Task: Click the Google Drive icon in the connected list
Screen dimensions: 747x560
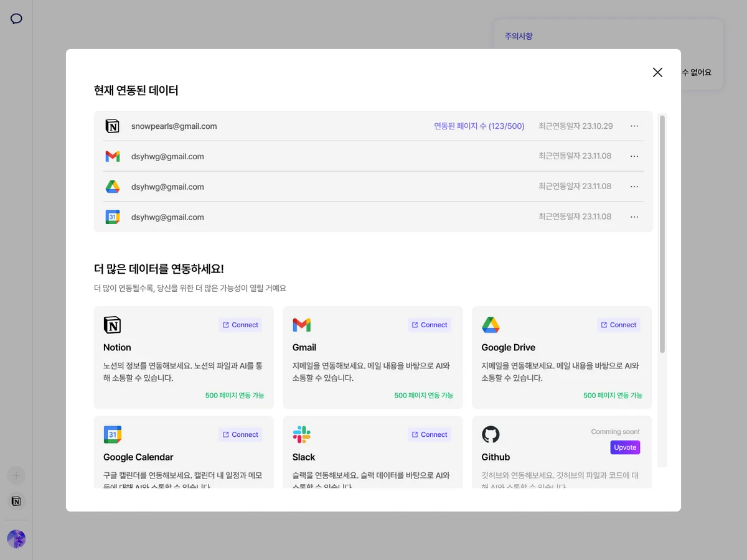Action: (112, 187)
